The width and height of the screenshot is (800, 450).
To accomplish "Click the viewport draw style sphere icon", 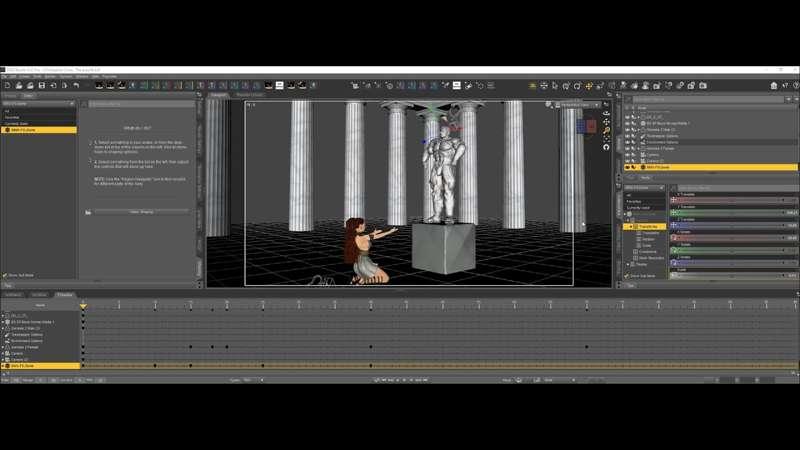I will tap(548, 105).
